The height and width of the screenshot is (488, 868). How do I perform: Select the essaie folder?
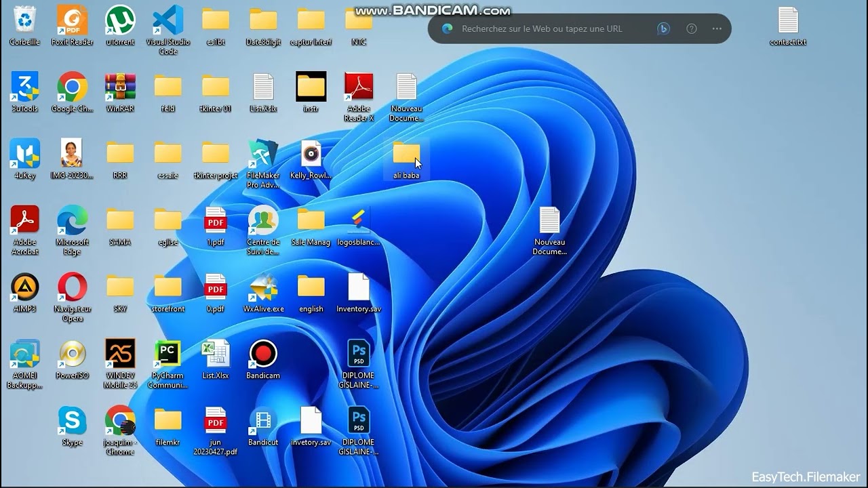click(167, 153)
